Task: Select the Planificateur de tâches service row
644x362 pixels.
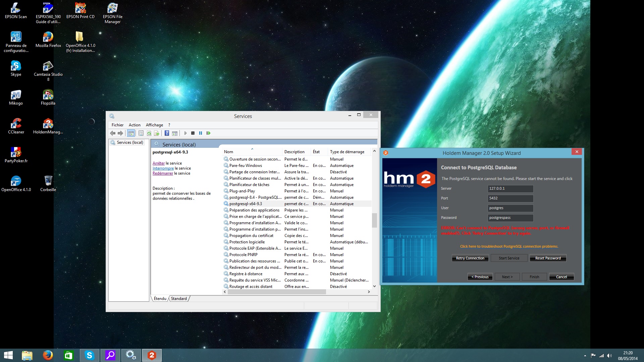Action: pyautogui.click(x=297, y=185)
